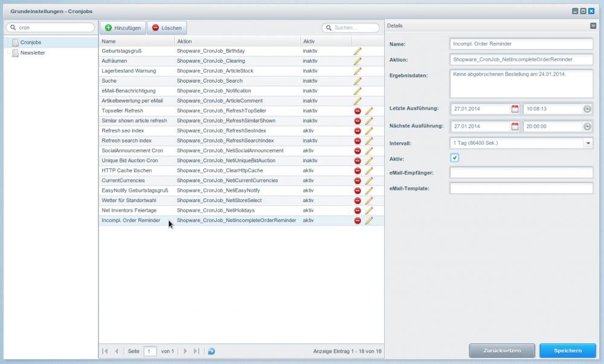The image size is (604, 364).
Task: Open time picker for Nächste Ausführung
Action: 587,126
